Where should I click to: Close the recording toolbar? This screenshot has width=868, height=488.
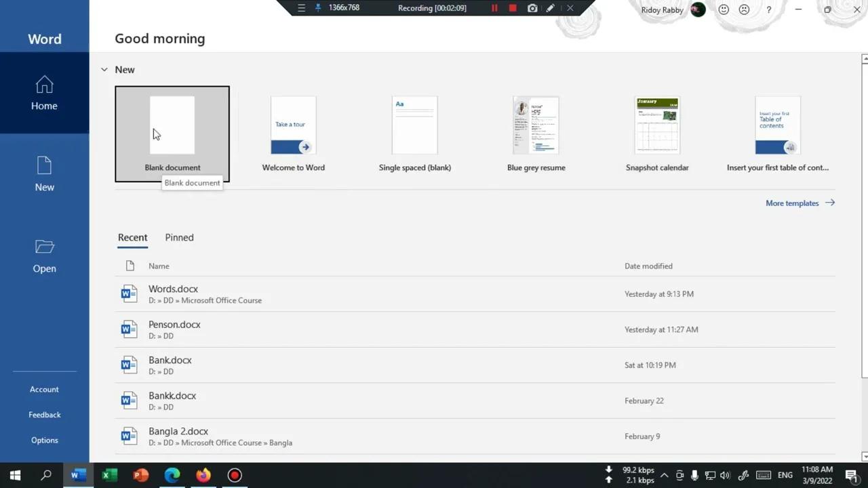(570, 8)
